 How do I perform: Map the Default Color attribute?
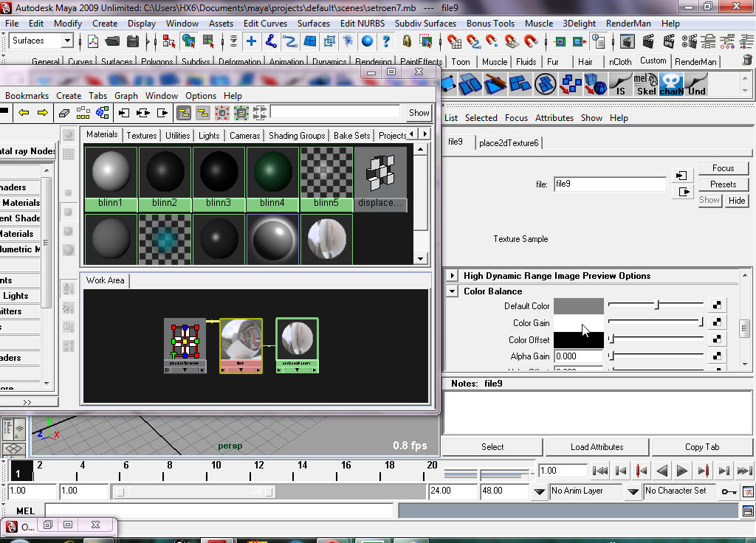(x=717, y=305)
